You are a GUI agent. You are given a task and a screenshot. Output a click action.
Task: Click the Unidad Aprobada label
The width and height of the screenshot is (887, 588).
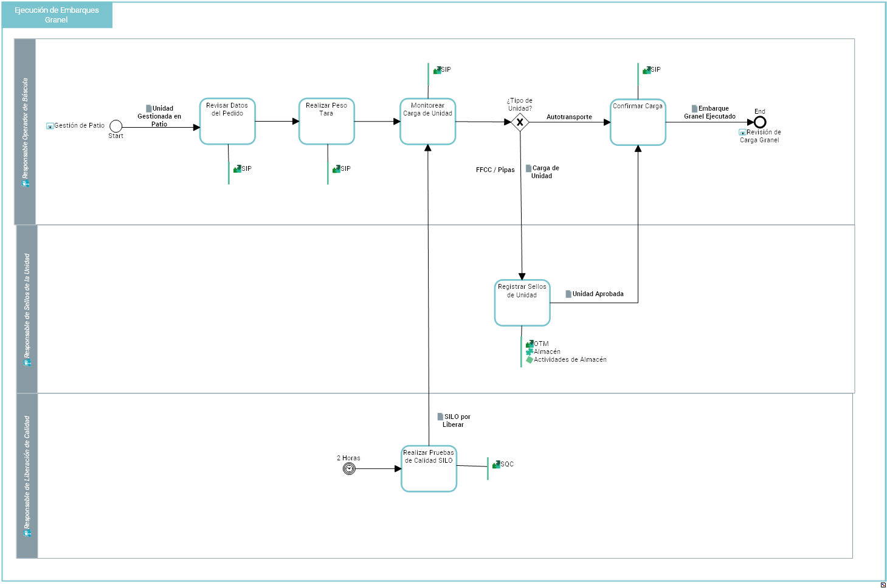[x=598, y=294]
